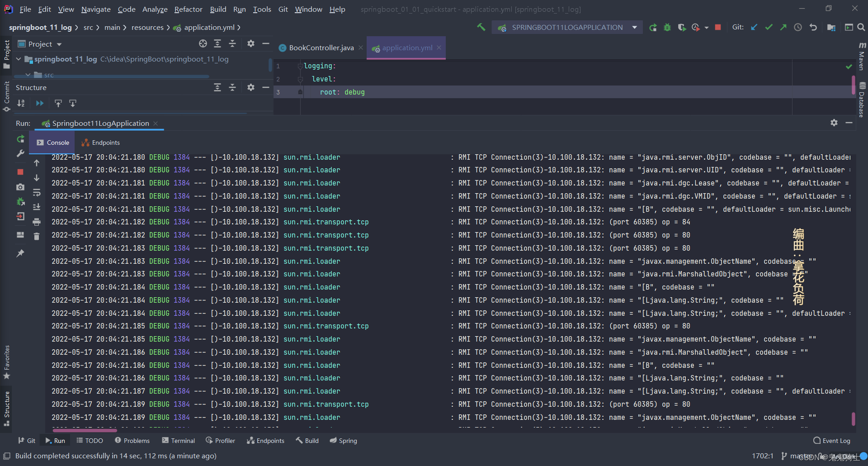Open Structure panel settings gear
868x466 pixels.
coord(251,87)
